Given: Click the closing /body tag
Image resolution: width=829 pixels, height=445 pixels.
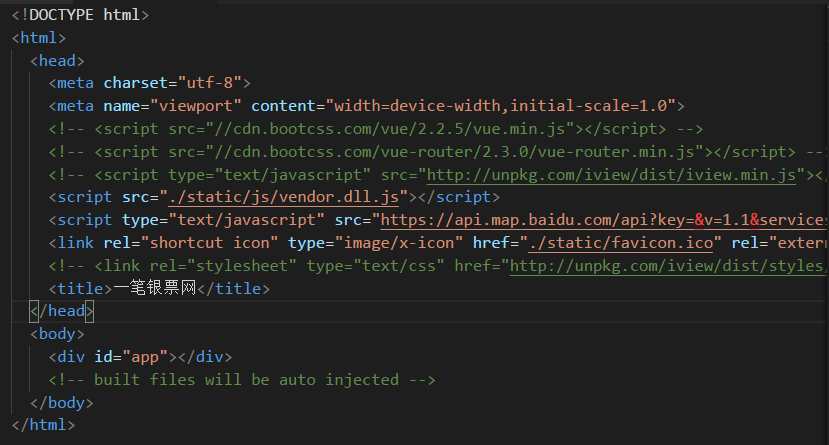Looking at the screenshot, I should [x=62, y=403].
